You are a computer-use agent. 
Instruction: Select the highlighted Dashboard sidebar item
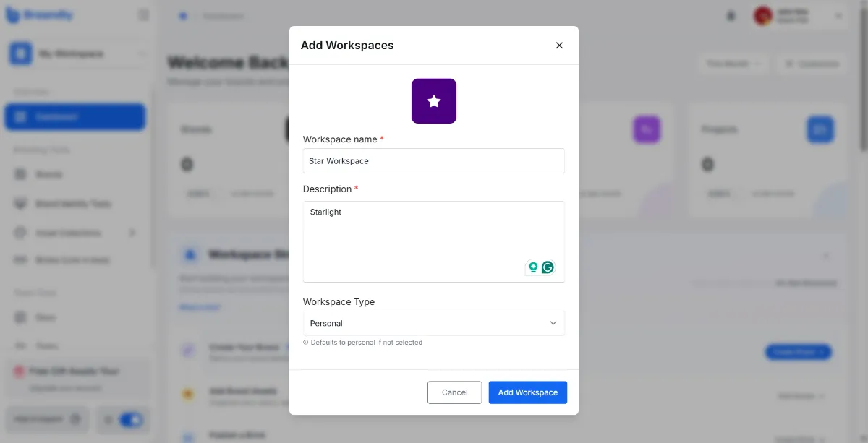click(75, 117)
